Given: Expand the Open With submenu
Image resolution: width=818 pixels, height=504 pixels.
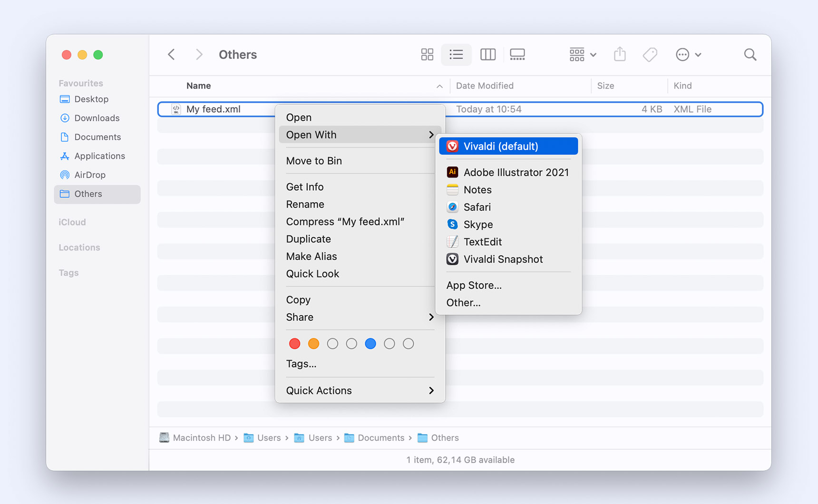Looking at the screenshot, I should (360, 135).
